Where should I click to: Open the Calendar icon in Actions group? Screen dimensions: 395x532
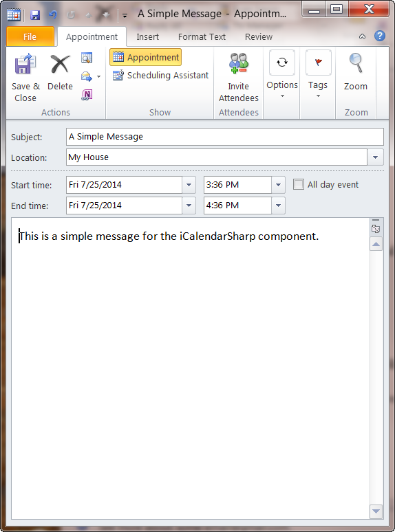[x=87, y=58]
